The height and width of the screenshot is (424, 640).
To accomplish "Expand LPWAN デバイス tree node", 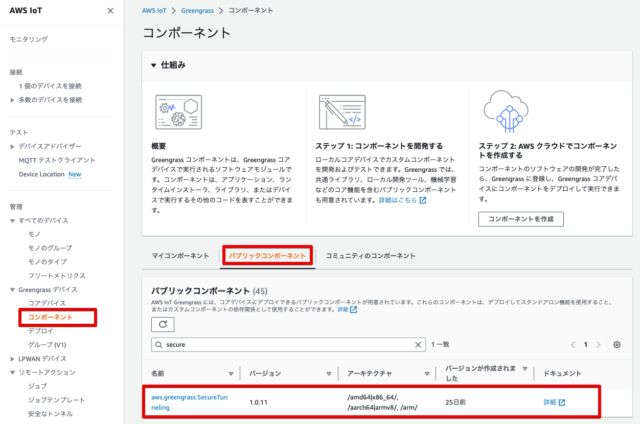I will coord(12,359).
